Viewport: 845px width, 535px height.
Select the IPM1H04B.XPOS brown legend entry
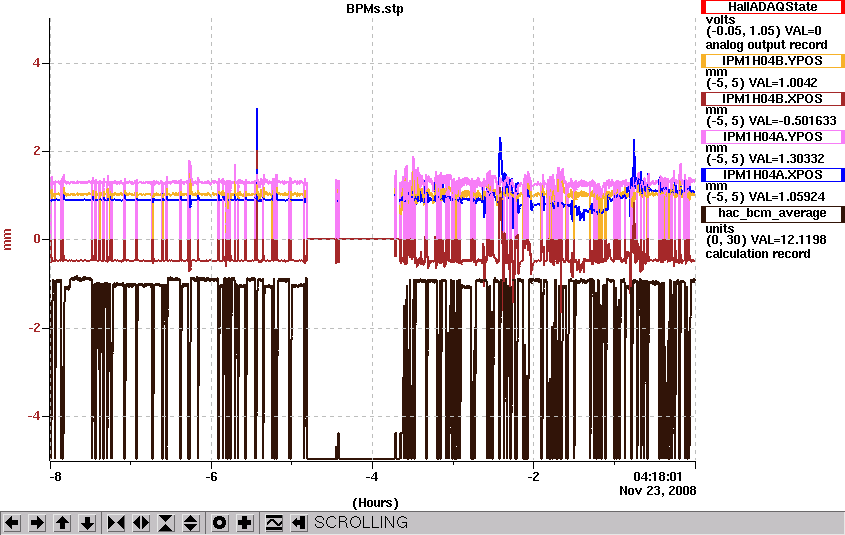[772, 99]
